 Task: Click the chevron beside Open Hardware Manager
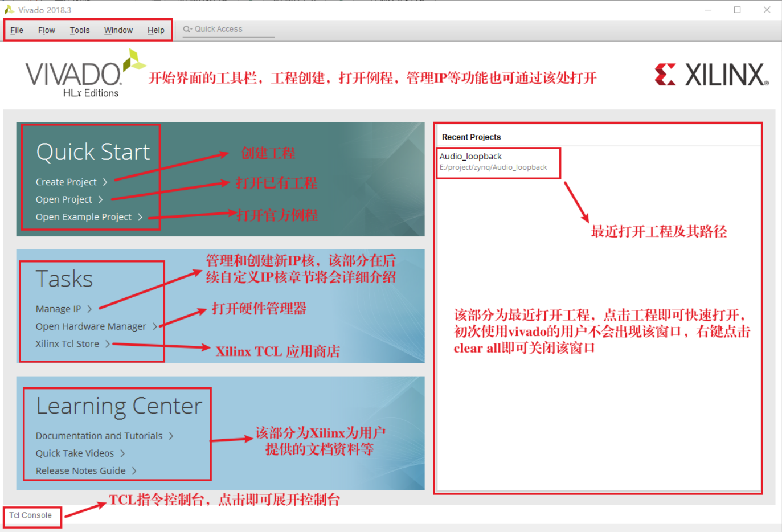(x=154, y=326)
